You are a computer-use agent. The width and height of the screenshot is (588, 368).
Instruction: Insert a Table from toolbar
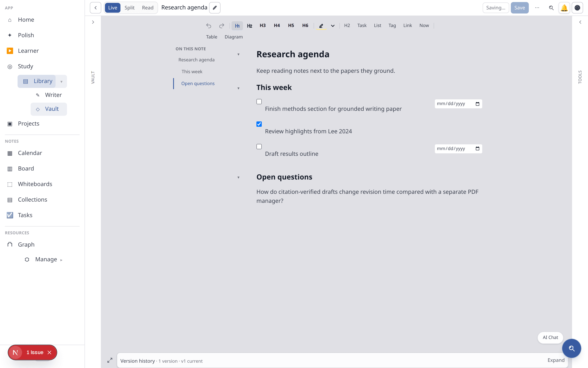point(212,37)
